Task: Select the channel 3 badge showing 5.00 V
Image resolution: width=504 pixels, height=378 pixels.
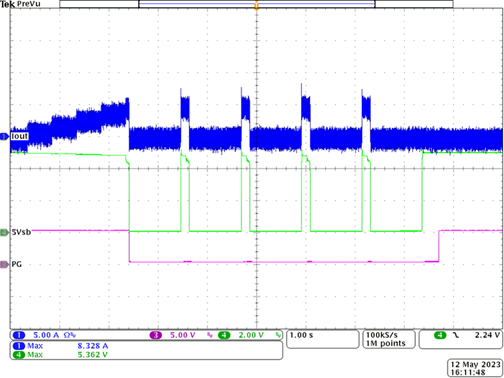Action: point(155,335)
